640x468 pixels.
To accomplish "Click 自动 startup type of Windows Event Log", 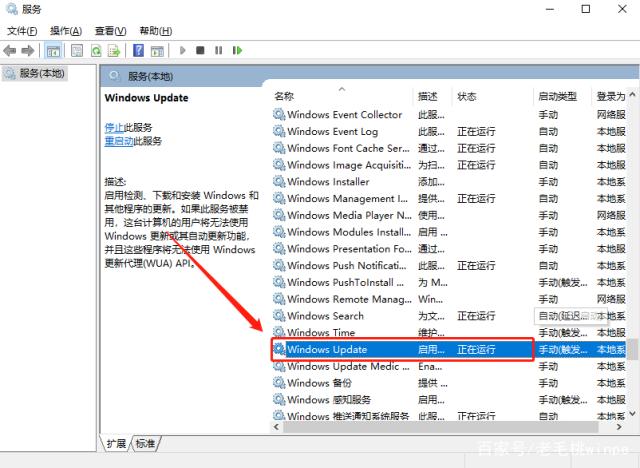I will click(548, 131).
